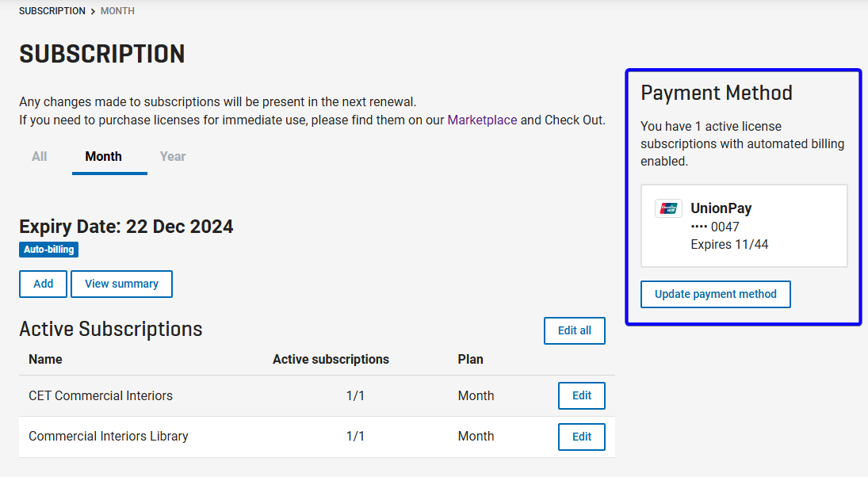Image resolution: width=868 pixels, height=477 pixels.
Task: Click 1/1 count in Commercial Interiors Library row
Action: (355, 437)
